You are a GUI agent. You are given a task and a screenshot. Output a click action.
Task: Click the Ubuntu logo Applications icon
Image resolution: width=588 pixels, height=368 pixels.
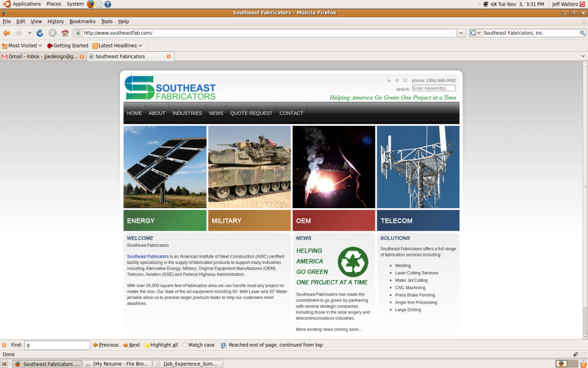pos(6,4)
